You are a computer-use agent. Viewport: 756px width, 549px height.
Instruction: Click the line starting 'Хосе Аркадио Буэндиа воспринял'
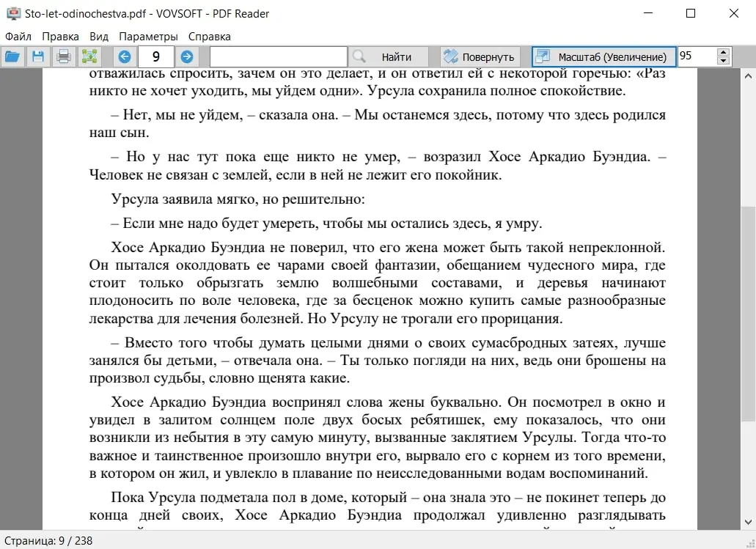point(388,402)
